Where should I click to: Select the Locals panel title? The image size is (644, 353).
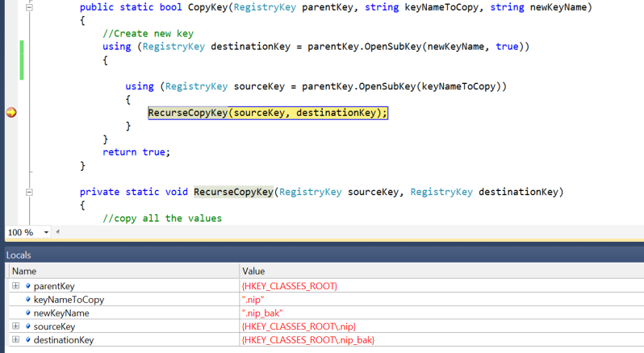19,255
